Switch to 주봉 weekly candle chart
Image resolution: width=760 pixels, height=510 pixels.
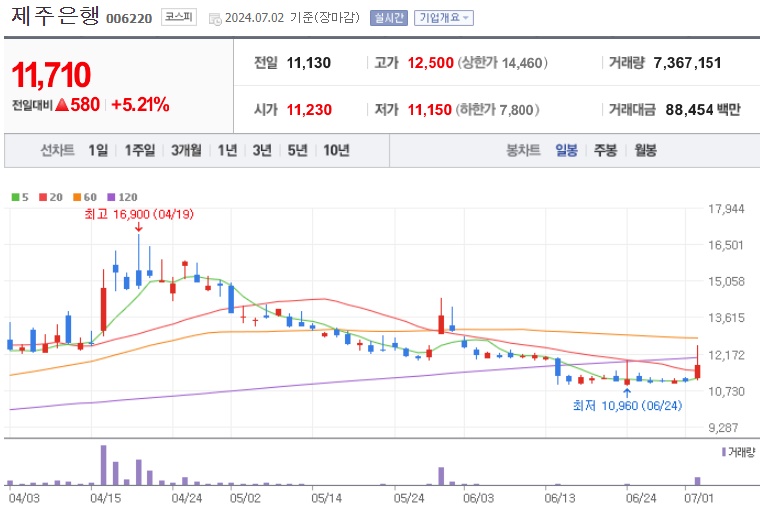coord(605,150)
